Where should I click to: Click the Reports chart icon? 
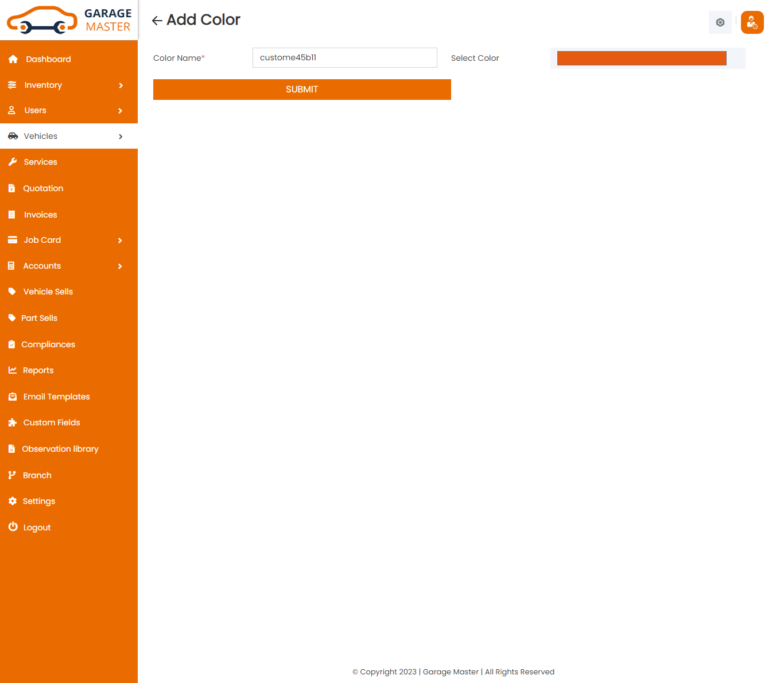[13, 370]
